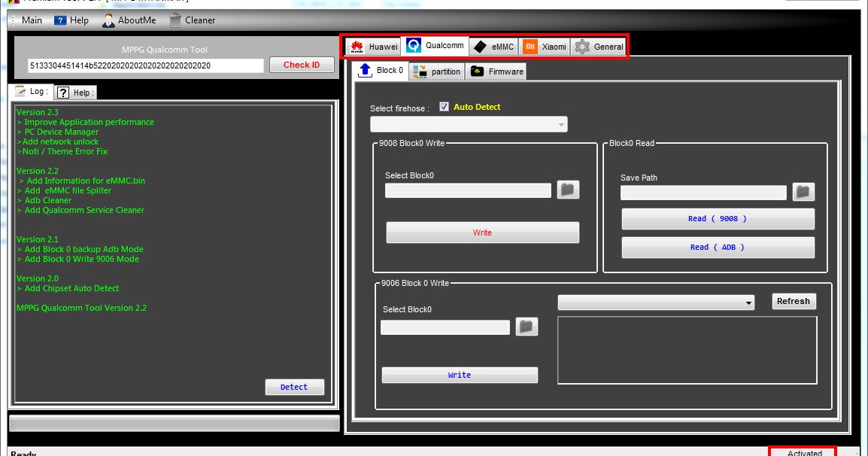
Task: Click the Read ( ADB ) button
Action: pos(718,247)
